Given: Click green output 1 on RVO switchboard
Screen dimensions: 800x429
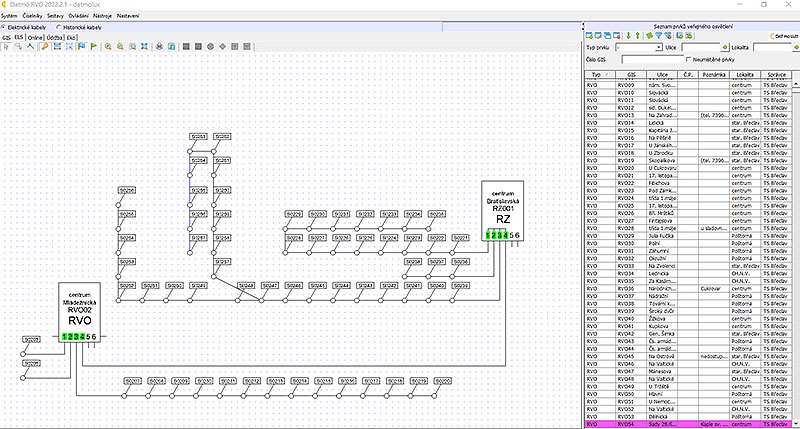Looking at the screenshot, I should pos(65,337).
